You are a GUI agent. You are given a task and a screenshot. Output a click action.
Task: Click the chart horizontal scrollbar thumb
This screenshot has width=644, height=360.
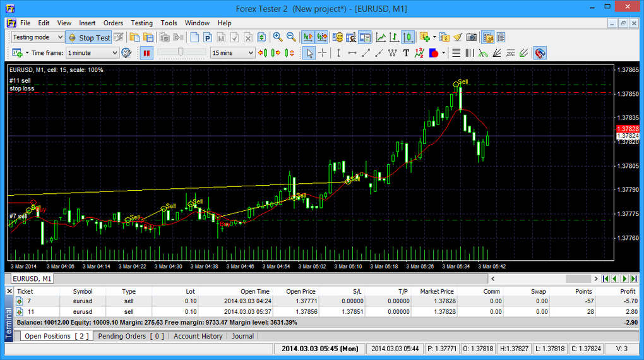coord(578,279)
